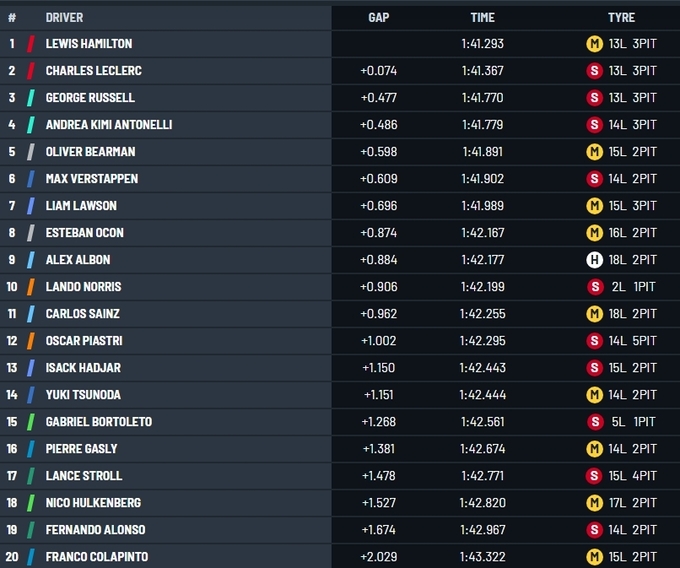Screen dimensions: 680x568
Task: Click Carlos Sainz's lap time 1:42.255
Action: point(482,314)
